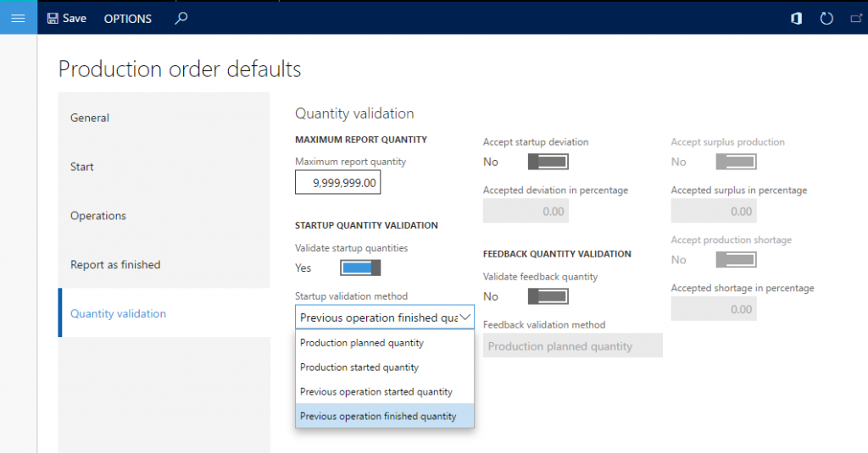
Task: Open the Office apps icon
Action: click(796, 19)
